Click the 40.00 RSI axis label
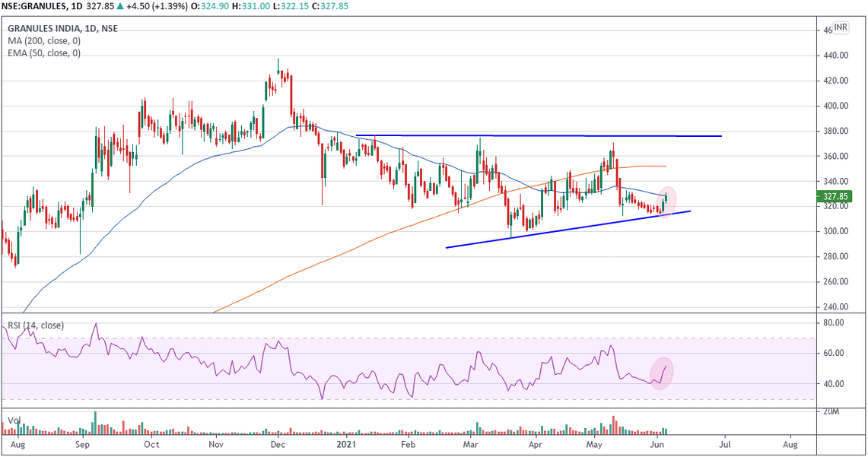 (x=834, y=384)
